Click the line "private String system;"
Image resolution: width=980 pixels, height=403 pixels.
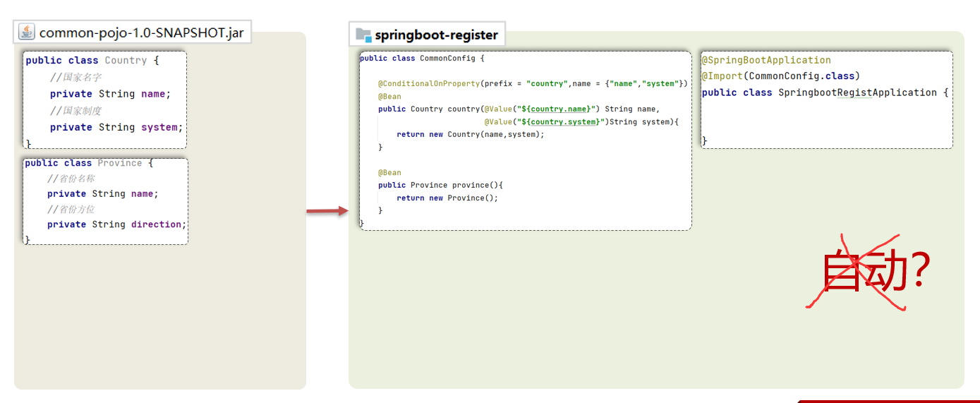[116, 128]
